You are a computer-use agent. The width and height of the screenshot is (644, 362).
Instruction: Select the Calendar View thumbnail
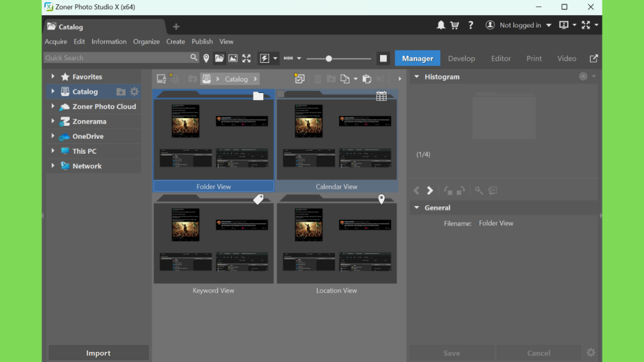tap(336, 141)
